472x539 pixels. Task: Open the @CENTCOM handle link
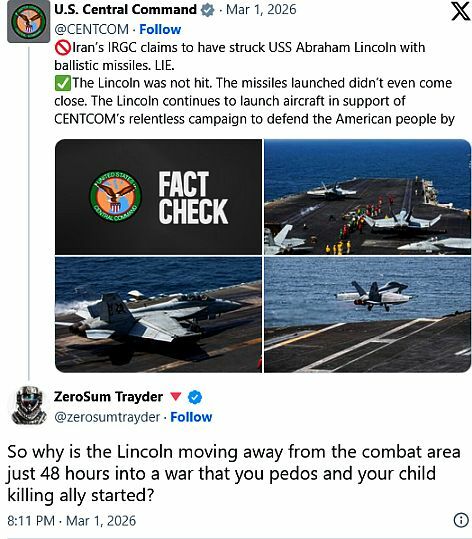pyautogui.click(x=91, y=30)
